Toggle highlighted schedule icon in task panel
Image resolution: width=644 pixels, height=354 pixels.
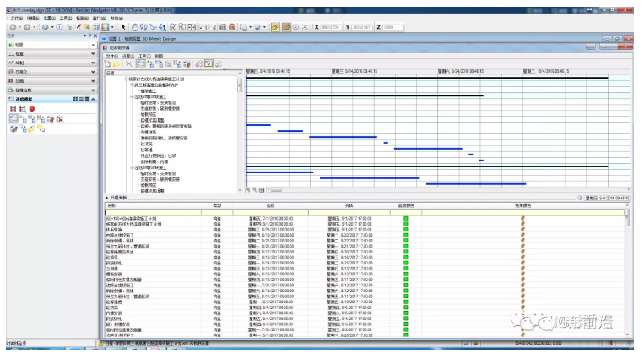click(x=14, y=119)
